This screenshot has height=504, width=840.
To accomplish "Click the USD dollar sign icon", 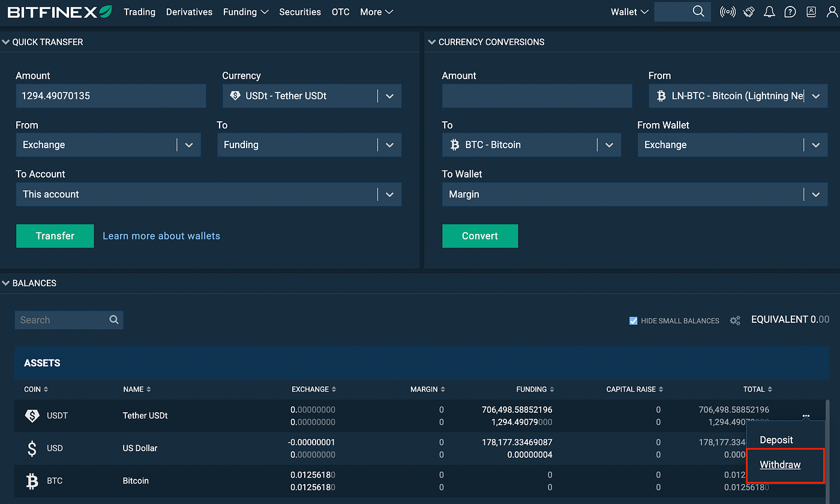I will pyautogui.click(x=32, y=448).
